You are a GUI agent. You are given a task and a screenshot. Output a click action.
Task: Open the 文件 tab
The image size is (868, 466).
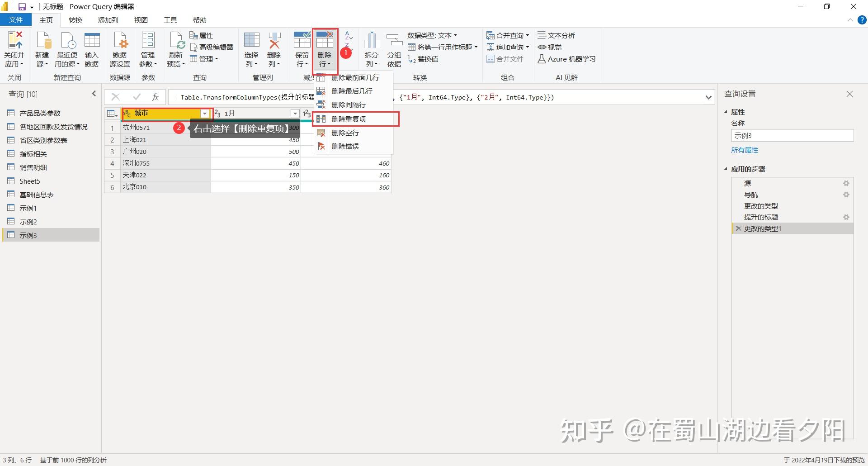[16, 20]
